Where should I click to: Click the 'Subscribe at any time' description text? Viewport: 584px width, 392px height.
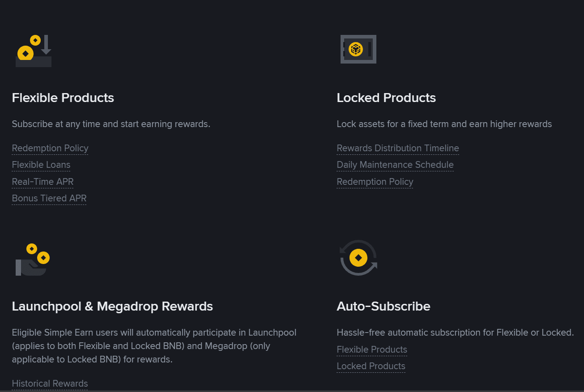pyautogui.click(x=111, y=124)
